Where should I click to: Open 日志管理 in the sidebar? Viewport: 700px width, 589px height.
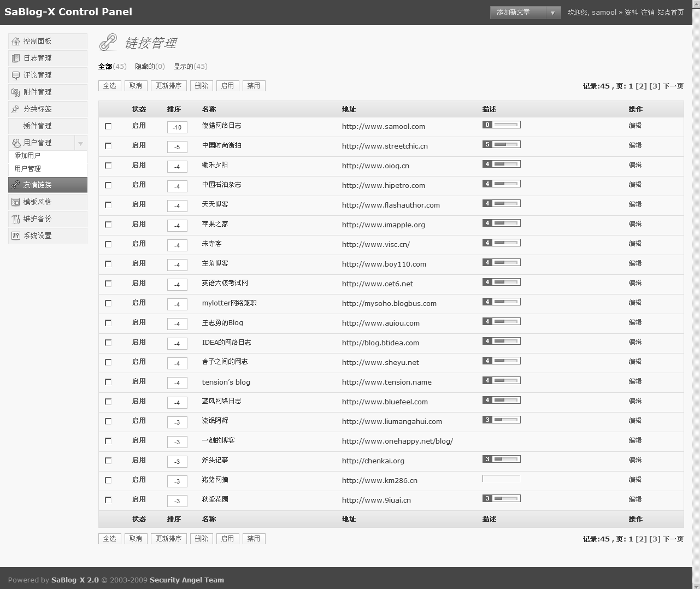click(48, 58)
